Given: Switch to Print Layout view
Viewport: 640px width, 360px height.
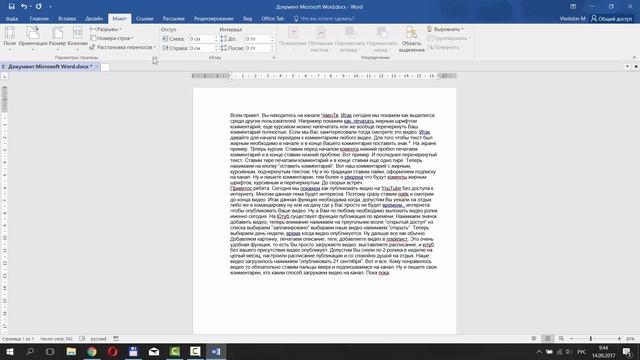Looking at the screenshot, I should coord(547,339).
